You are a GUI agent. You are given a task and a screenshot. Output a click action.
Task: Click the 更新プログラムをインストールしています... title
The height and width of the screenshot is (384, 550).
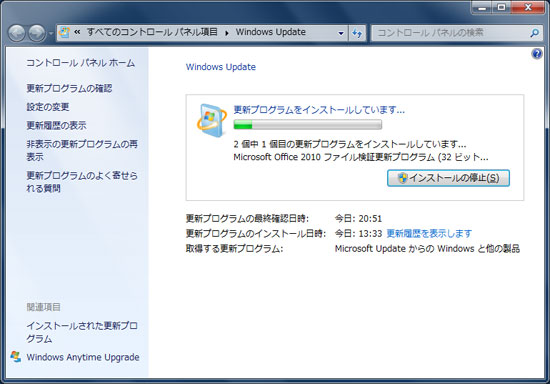coord(319,110)
